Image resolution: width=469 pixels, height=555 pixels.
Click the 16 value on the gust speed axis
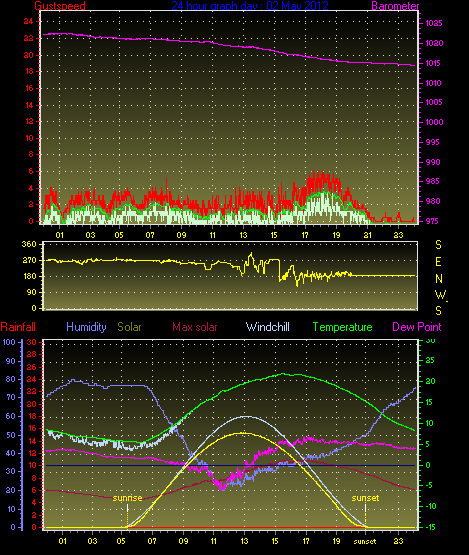tap(29, 88)
